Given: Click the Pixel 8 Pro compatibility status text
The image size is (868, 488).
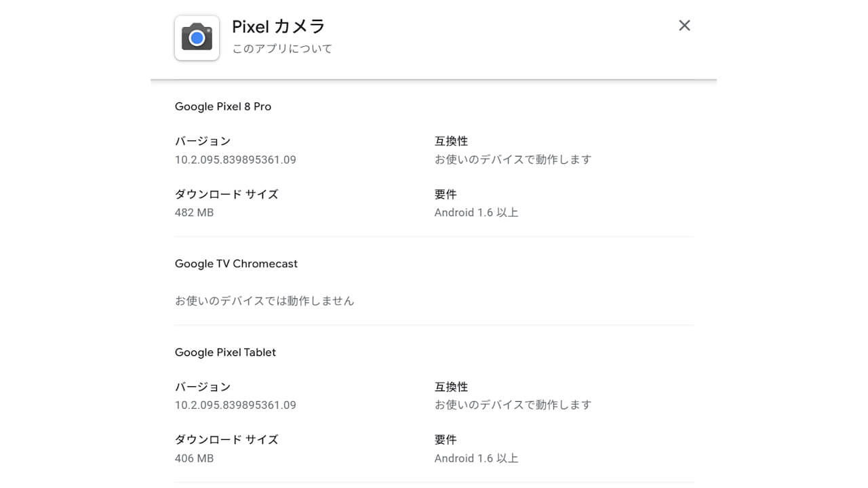Looking at the screenshot, I should point(513,160).
